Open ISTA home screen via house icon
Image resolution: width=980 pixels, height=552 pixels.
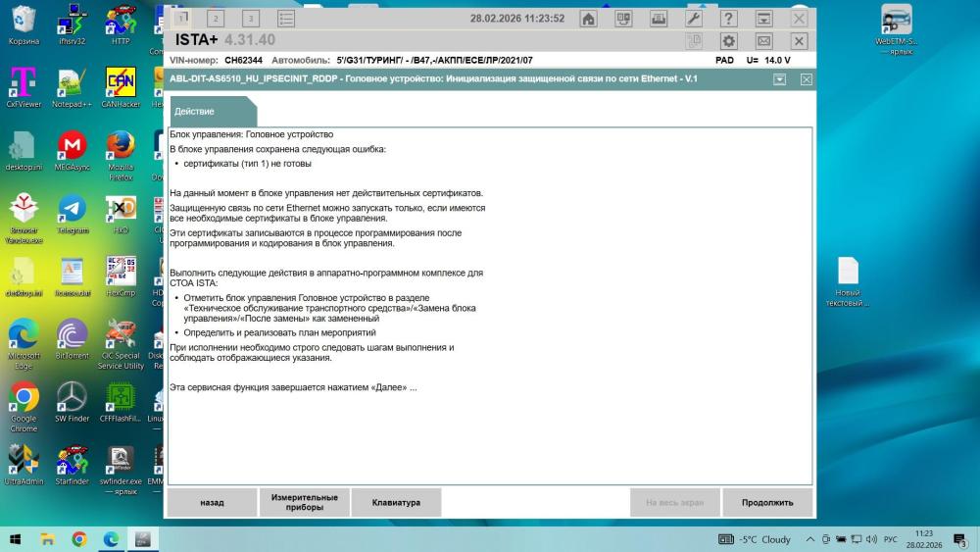point(588,19)
